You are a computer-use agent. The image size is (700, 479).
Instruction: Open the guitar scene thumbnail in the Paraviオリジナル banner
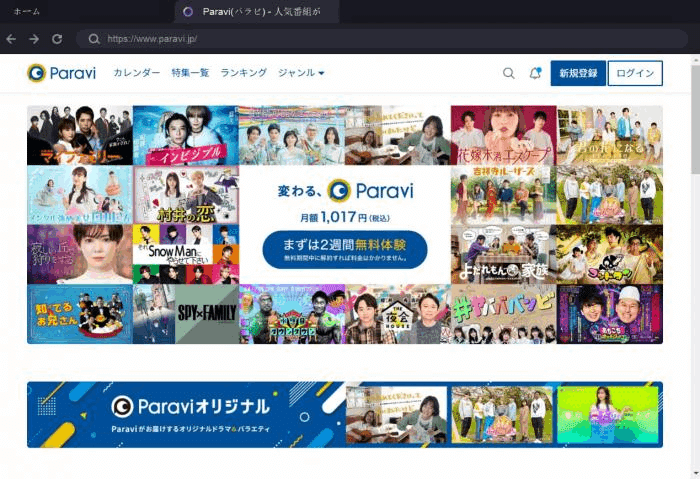coord(396,415)
